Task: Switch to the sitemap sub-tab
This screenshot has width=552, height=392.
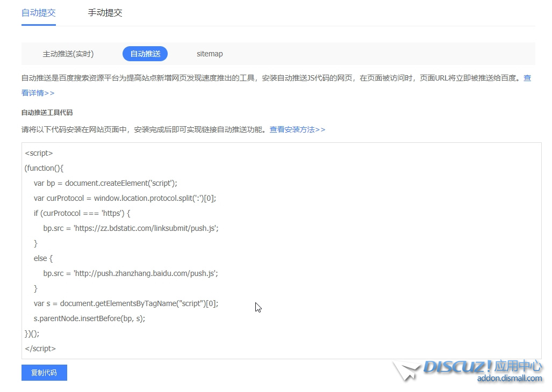Action: click(x=210, y=54)
